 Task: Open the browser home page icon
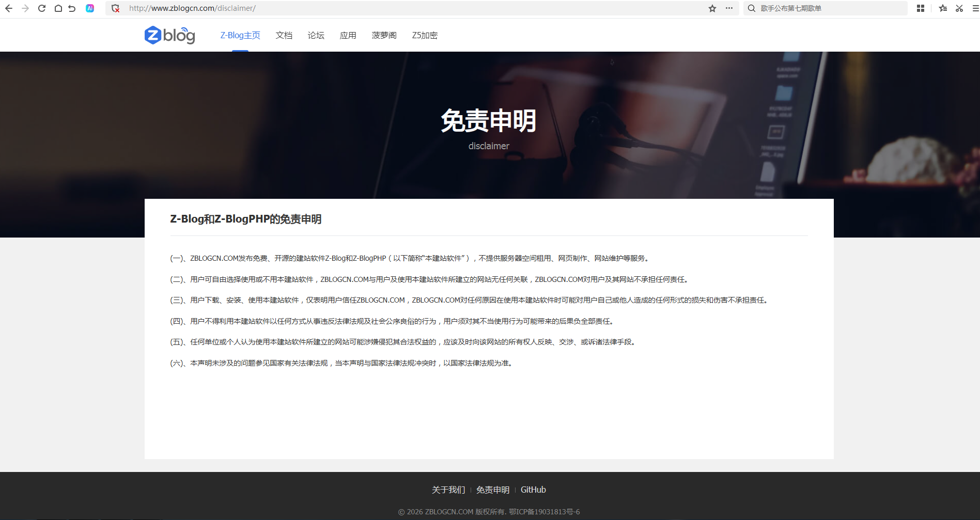point(58,8)
